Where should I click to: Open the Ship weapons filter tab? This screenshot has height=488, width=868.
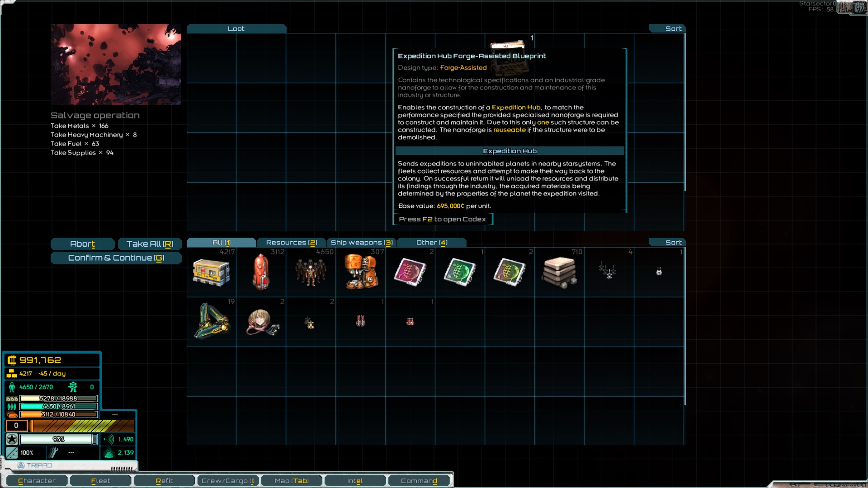361,243
